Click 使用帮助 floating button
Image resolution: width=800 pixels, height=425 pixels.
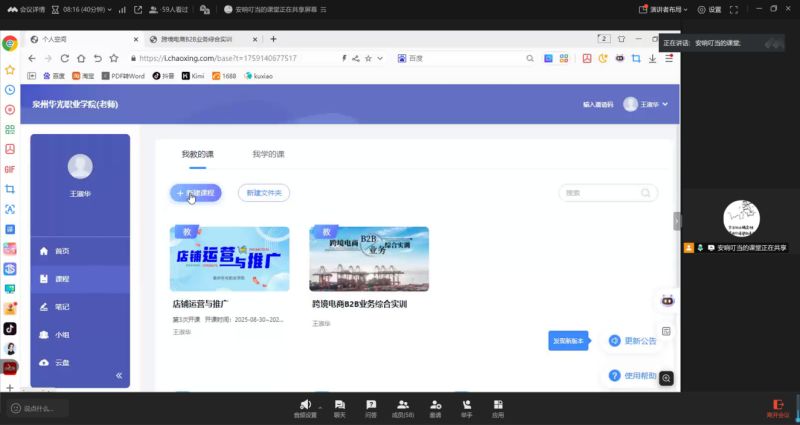(x=633, y=376)
